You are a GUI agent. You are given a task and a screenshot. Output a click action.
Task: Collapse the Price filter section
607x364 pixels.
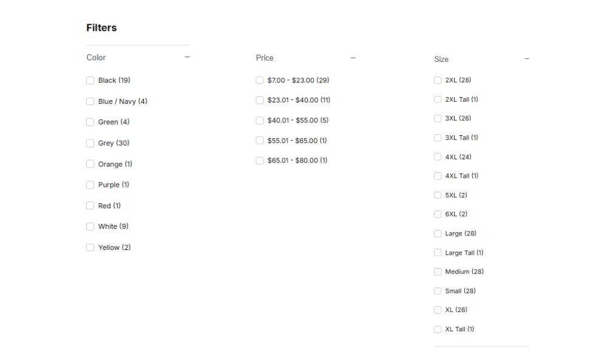click(x=353, y=58)
